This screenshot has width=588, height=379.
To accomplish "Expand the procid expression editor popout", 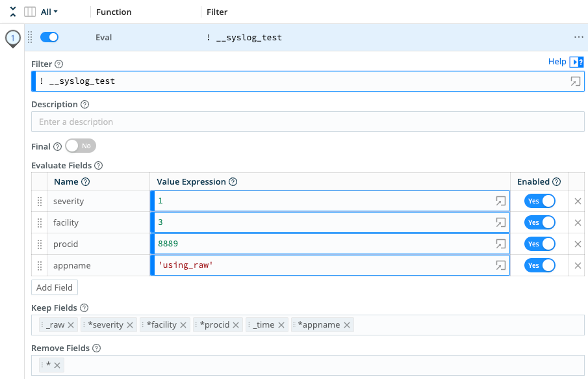I will [x=500, y=244].
